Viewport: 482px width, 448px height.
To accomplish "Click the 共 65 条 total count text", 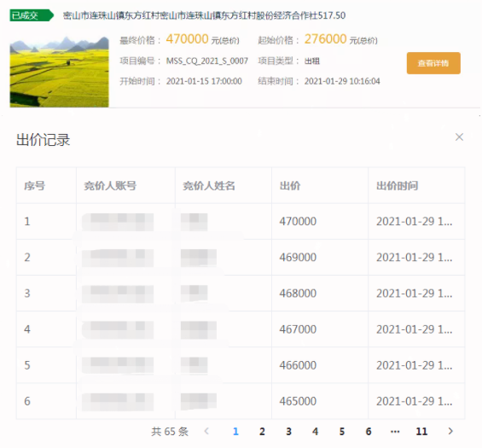I will [170, 432].
